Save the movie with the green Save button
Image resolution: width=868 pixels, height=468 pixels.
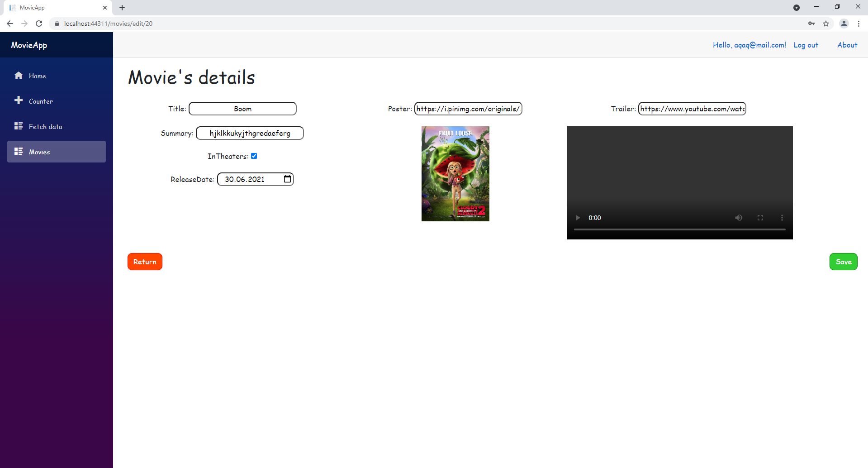(843, 262)
